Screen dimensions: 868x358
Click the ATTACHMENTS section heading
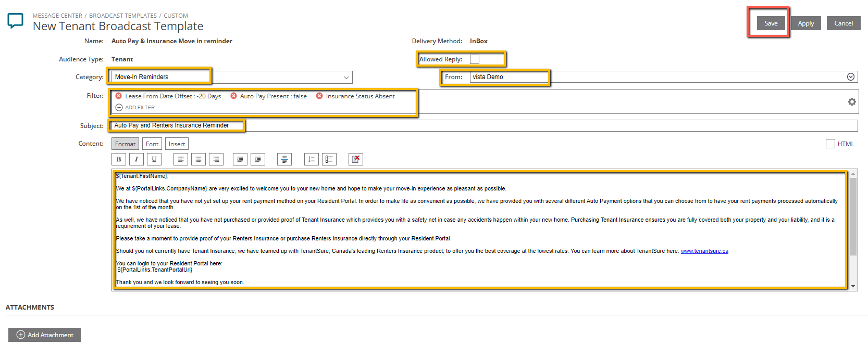30,308
